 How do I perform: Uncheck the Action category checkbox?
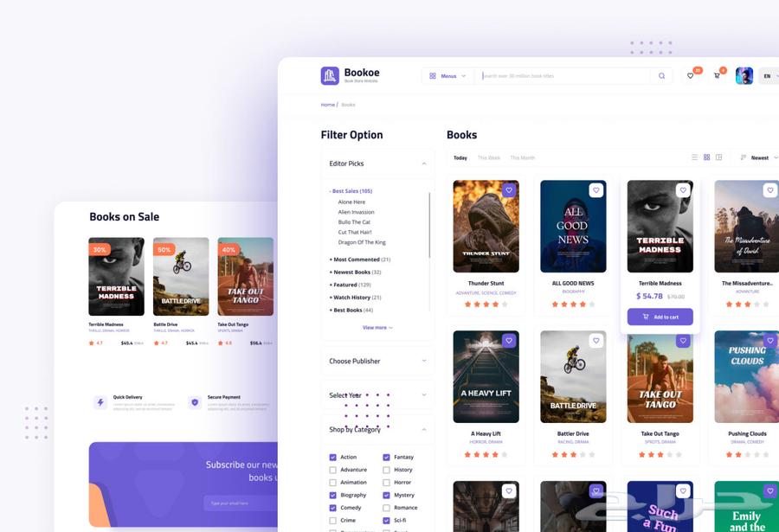click(x=332, y=457)
